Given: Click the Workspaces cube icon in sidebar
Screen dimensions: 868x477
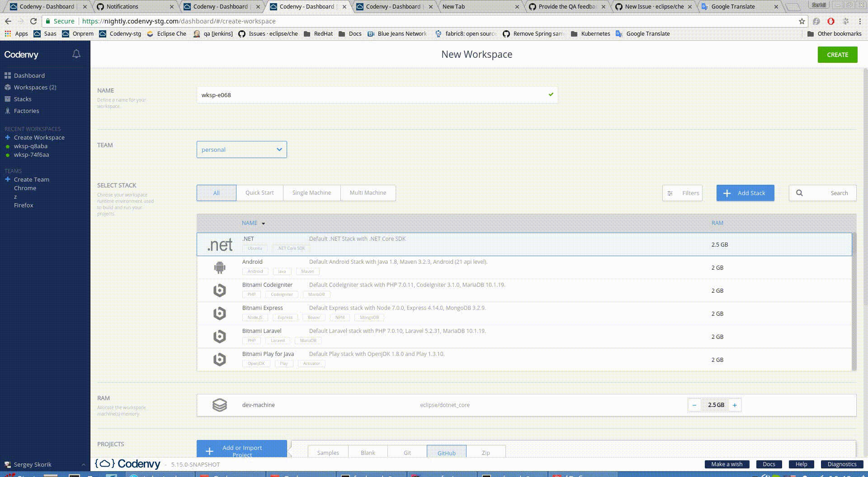Looking at the screenshot, I should coord(8,87).
